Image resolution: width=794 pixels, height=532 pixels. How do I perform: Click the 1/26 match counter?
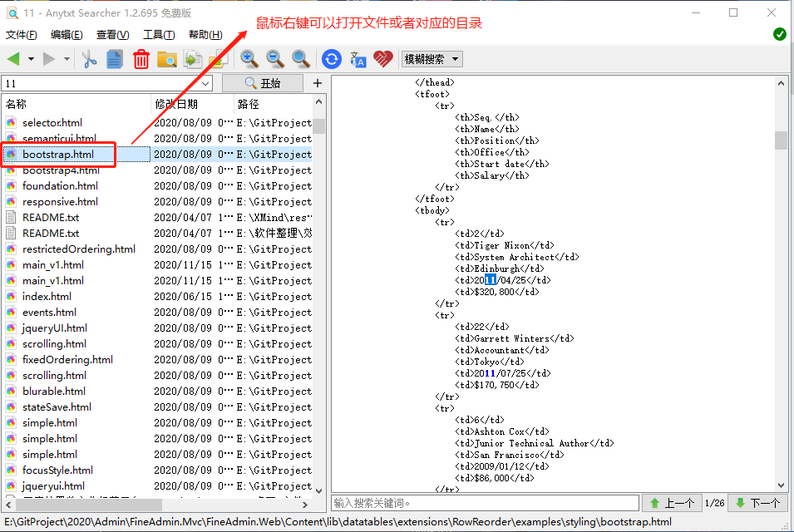[714, 503]
